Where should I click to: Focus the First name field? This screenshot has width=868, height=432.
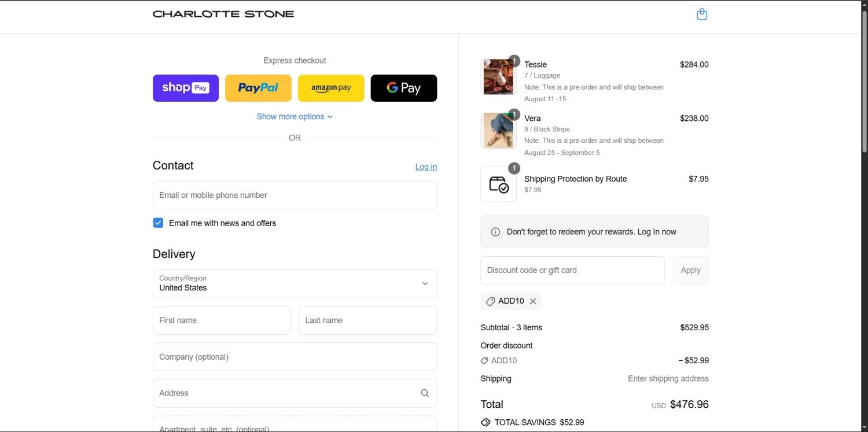(x=222, y=320)
